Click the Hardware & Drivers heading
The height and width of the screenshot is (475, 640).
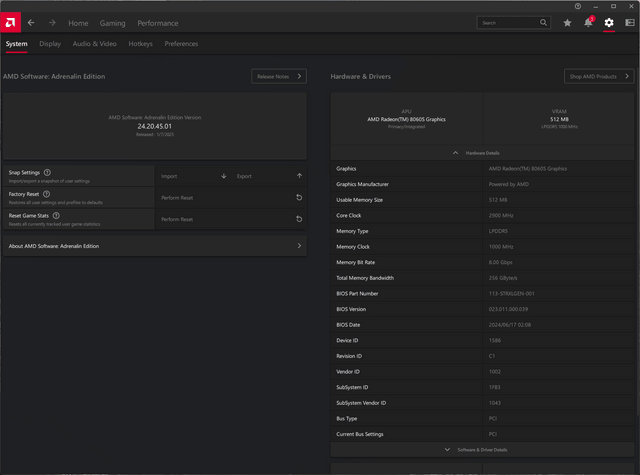point(360,76)
